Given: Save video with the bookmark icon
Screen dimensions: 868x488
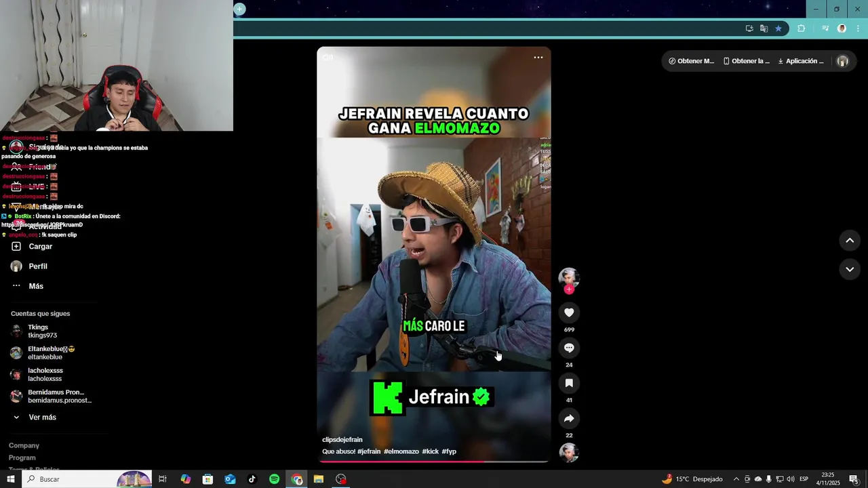Looking at the screenshot, I should [569, 383].
